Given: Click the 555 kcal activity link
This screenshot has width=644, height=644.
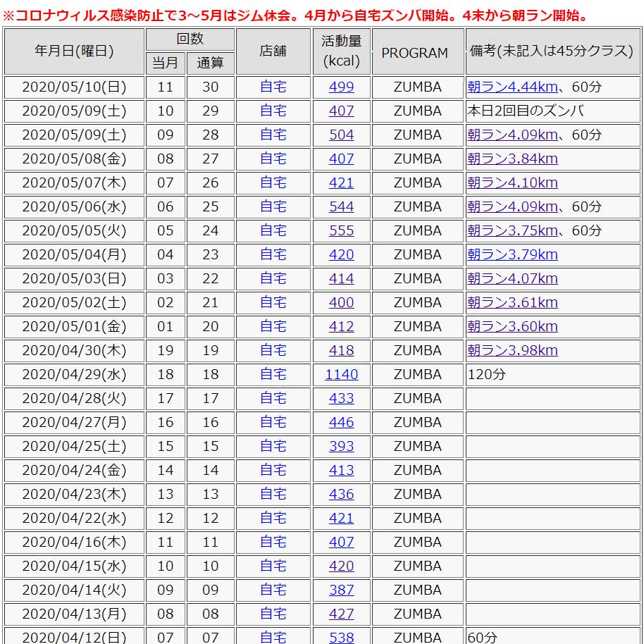Looking at the screenshot, I should [x=341, y=231].
